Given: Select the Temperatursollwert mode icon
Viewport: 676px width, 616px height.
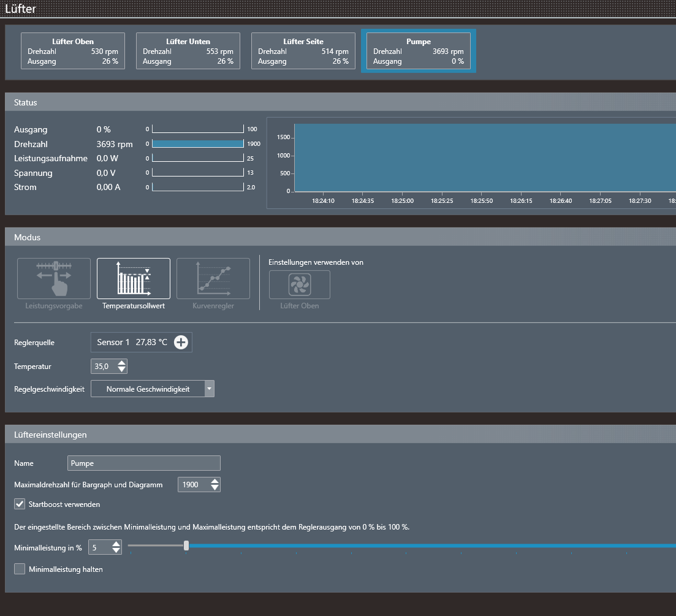Looking at the screenshot, I should click(134, 278).
